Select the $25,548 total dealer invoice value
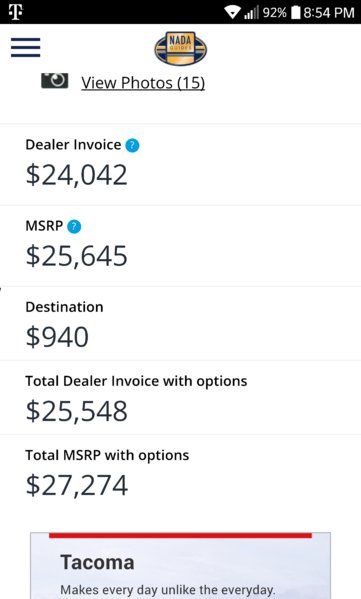The height and width of the screenshot is (599, 361). 76,411
